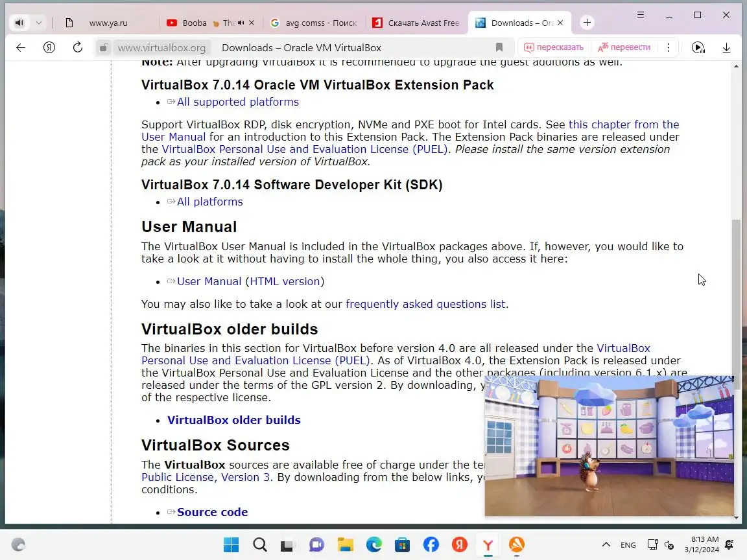
Task: Open the three-dot options next to перевести
Action: tap(669, 47)
